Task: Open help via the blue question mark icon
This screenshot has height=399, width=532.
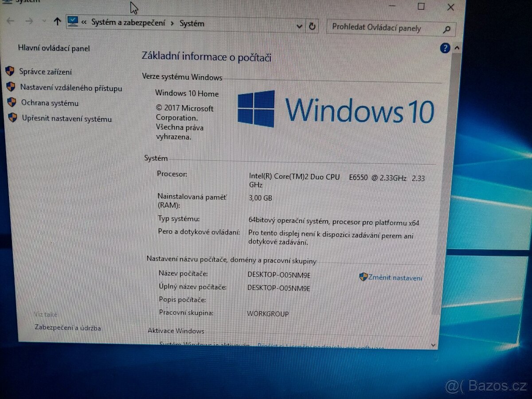Action: (x=445, y=48)
